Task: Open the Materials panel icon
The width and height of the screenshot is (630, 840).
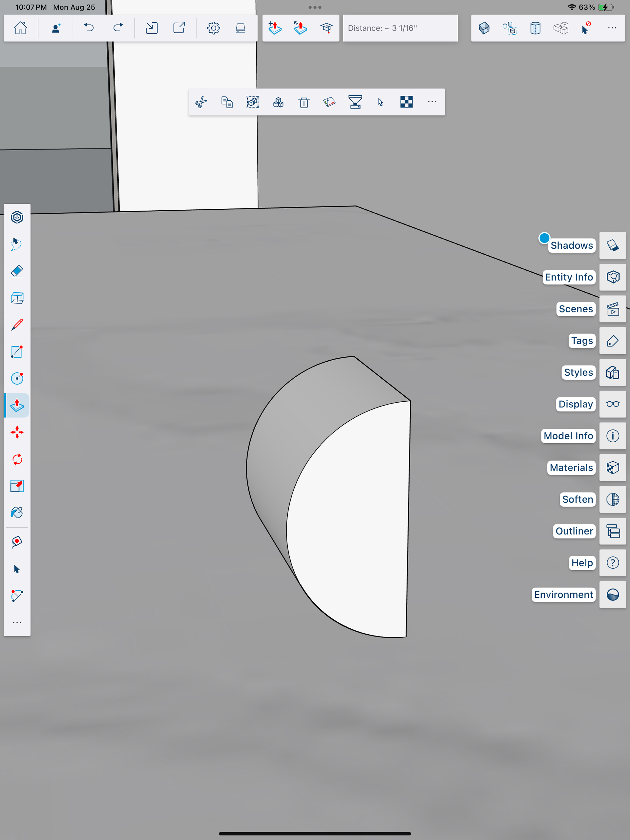Action: 613,468
